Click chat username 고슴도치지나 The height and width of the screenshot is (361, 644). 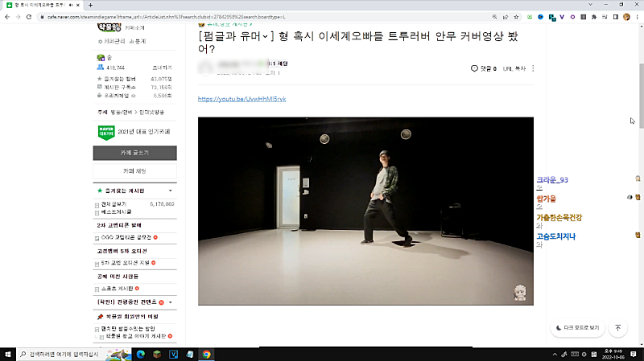point(555,236)
